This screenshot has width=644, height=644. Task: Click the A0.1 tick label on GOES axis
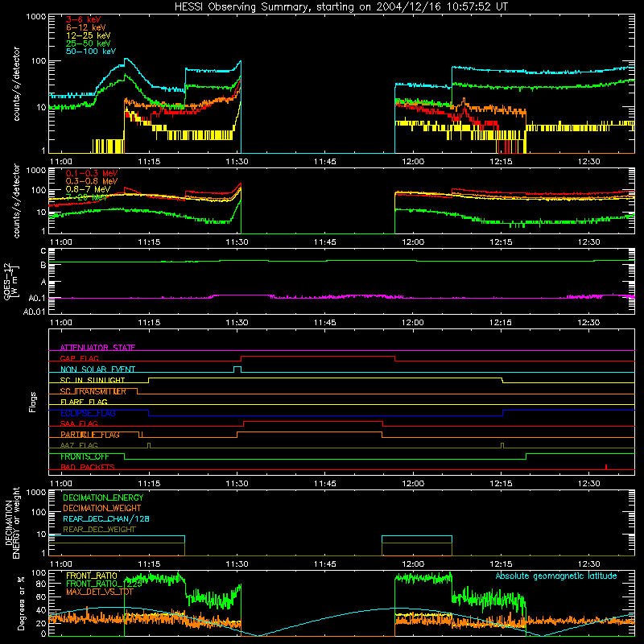tap(37, 298)
